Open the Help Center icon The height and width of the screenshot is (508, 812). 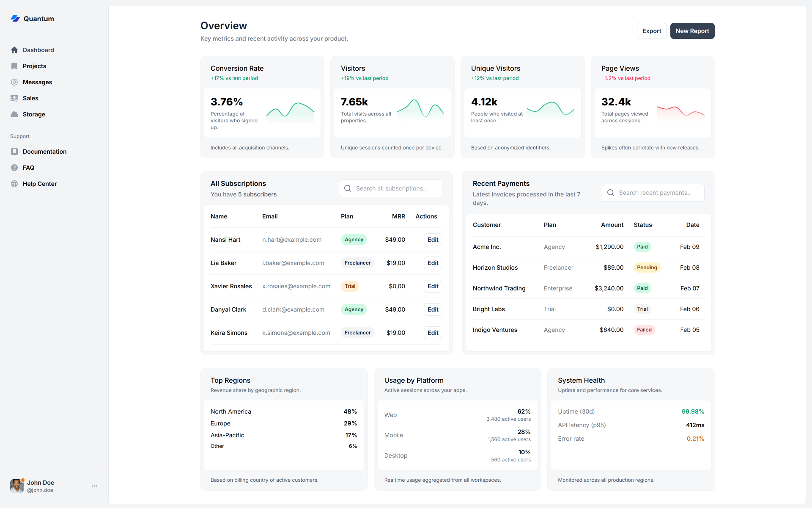point(15,184)
